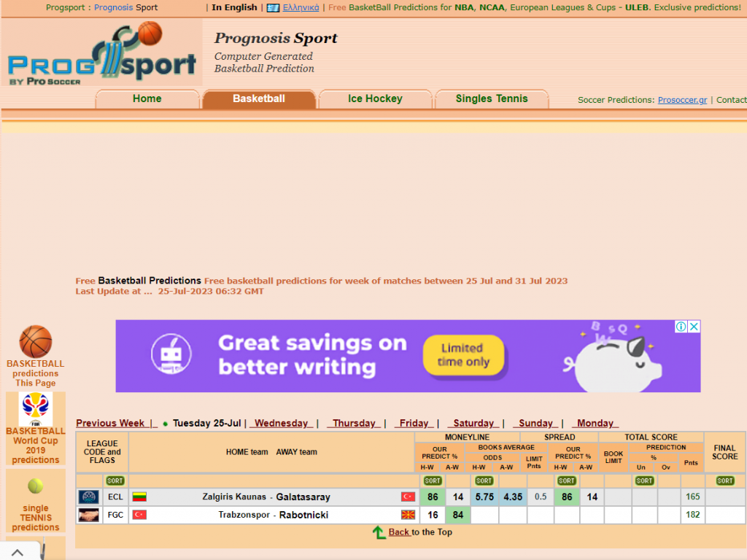The width and height of the screenshot is (747, 560).
Task: Toggle sorting on the SPREAD column
Action: [567, 481]
